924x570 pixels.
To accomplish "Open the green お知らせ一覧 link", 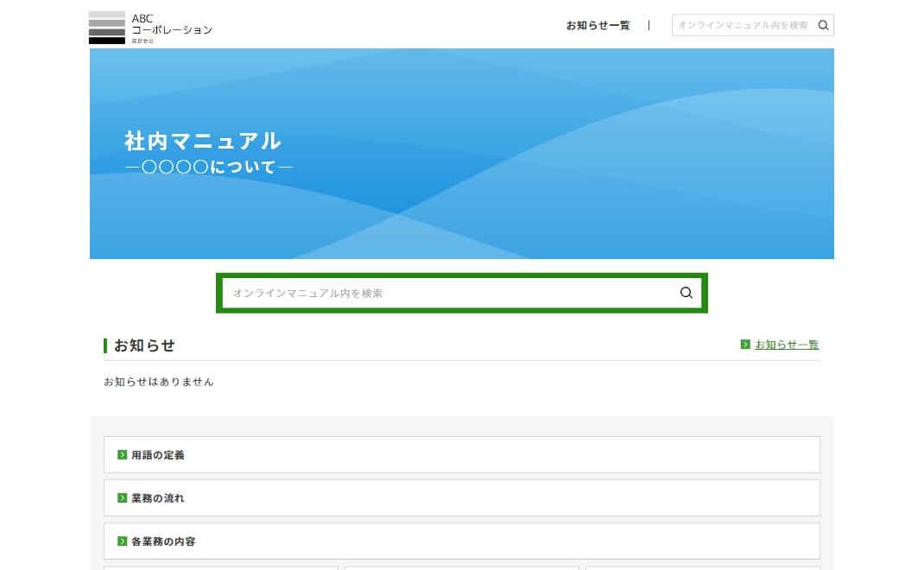I will tap(787, 345).
